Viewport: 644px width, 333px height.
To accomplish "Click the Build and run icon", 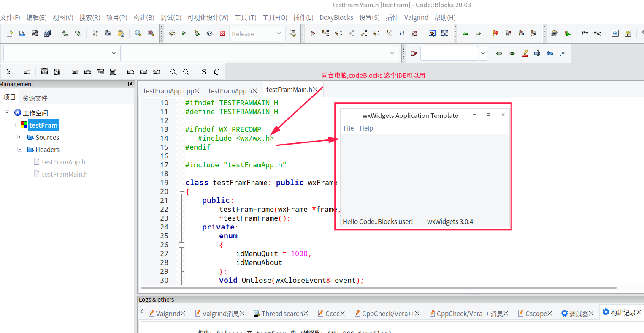I will 197,33.
